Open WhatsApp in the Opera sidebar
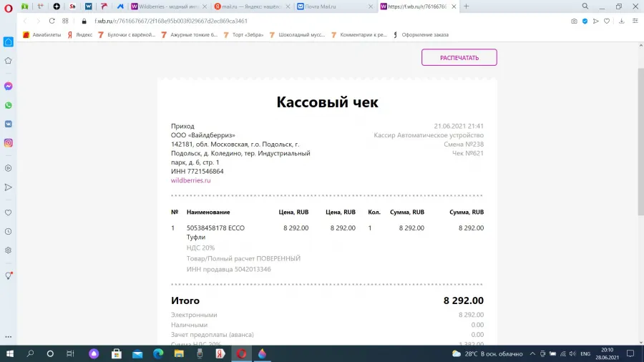This screenshot has height=362, width=644. [8, 105]
